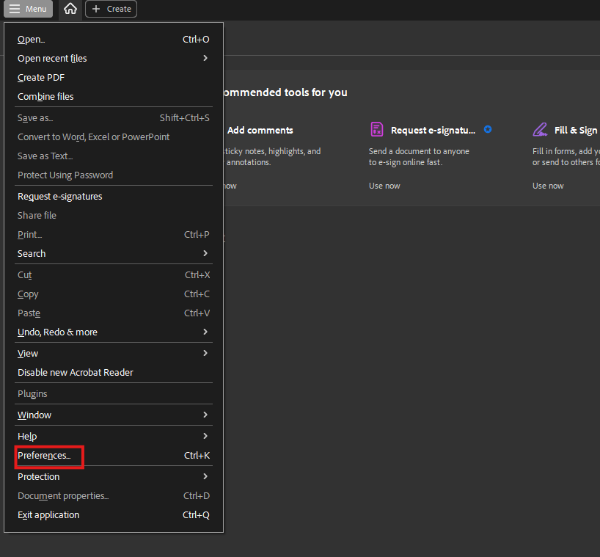Viewport: 600px width, 557px height.
Task: Click the Create button
Action: (111, 9)
